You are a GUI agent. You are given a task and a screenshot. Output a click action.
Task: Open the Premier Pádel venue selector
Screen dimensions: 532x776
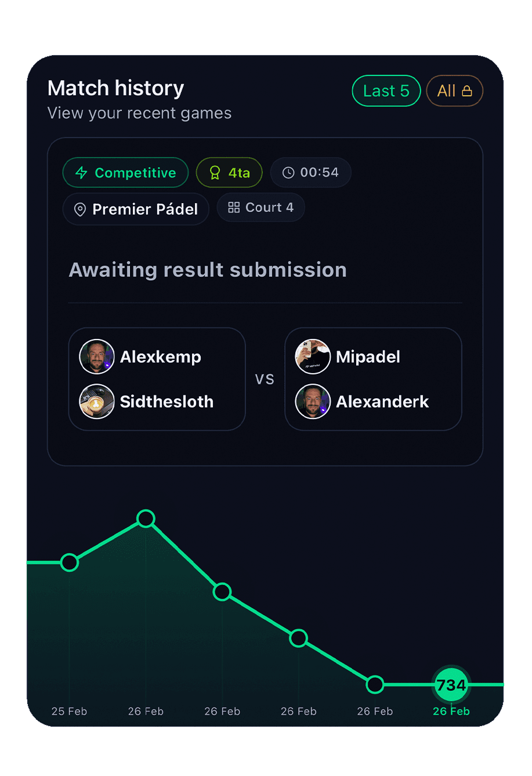135,210
